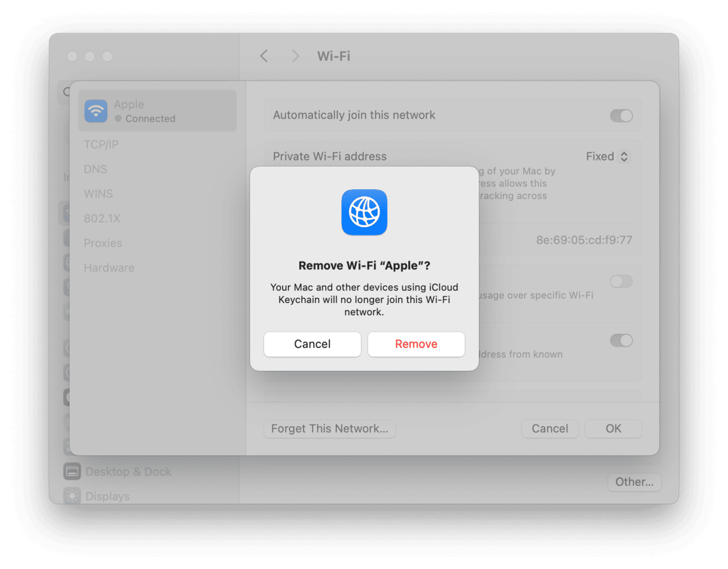Select the DNS tab
Image resolution: width=728 pixels, height=569 pixels.
(x=95, y=170)
